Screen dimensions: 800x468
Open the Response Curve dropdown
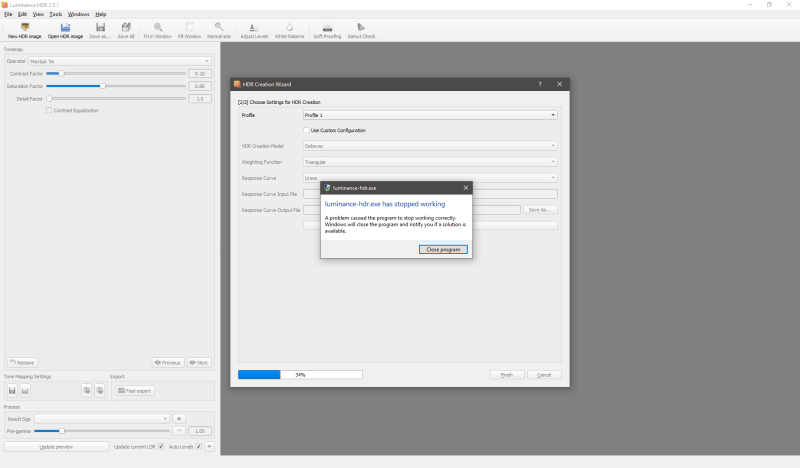click(430, 178)
